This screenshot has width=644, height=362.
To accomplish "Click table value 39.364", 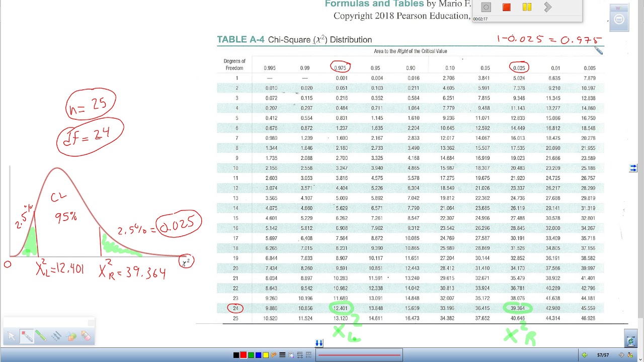I will 518,308.
